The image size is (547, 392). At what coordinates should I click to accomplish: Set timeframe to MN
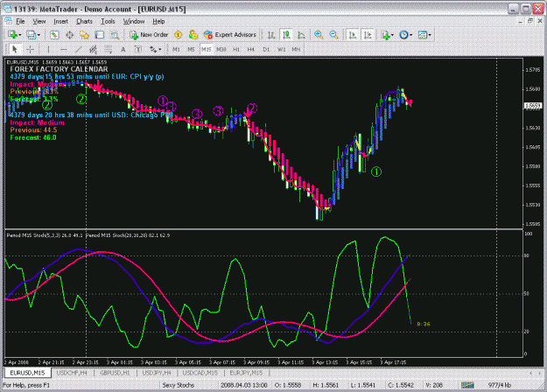tap(296, 50)
